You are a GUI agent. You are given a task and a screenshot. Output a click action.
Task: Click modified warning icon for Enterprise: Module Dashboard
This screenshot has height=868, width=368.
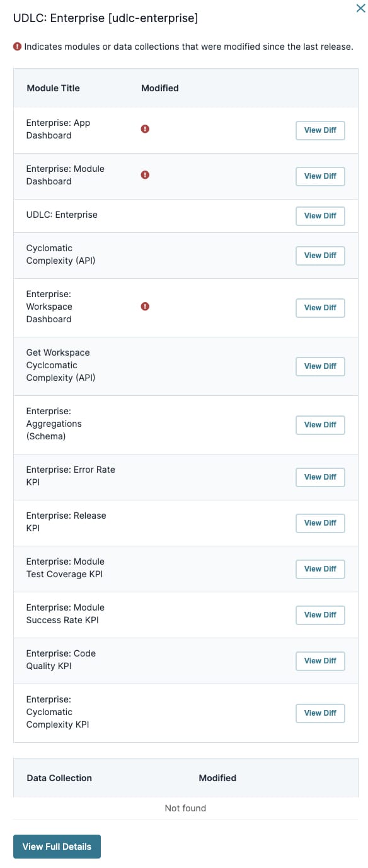[x=145, y=175]
